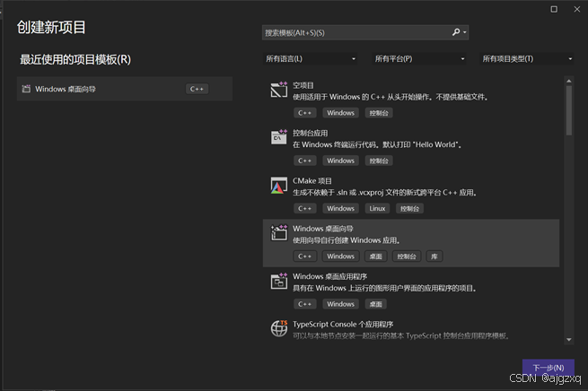588x391 pixels.
Task: Click the 空项目 template icon
Action: (x=278, y=90)
